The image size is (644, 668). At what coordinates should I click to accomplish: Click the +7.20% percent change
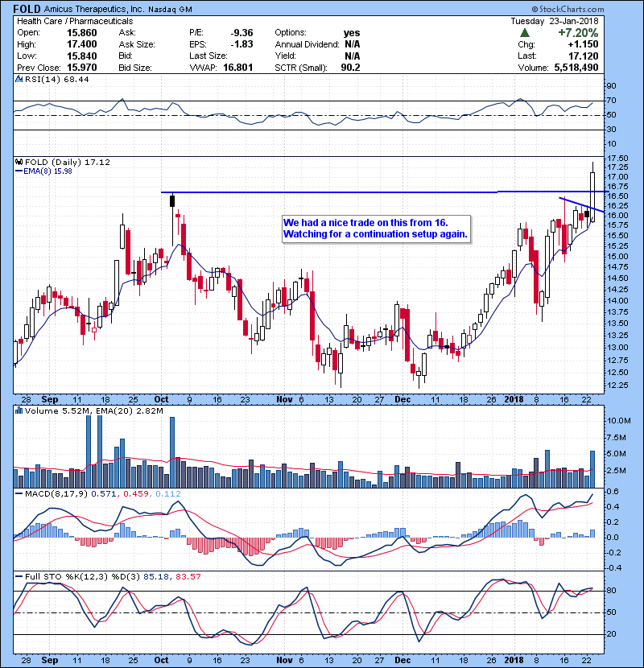coord(578,33)
